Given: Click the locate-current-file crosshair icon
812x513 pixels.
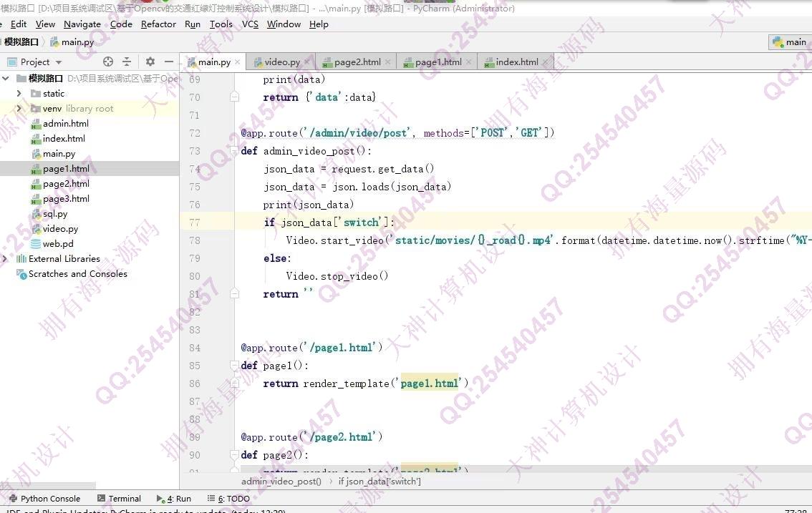Looking at the screenshot, I should 107,62.
